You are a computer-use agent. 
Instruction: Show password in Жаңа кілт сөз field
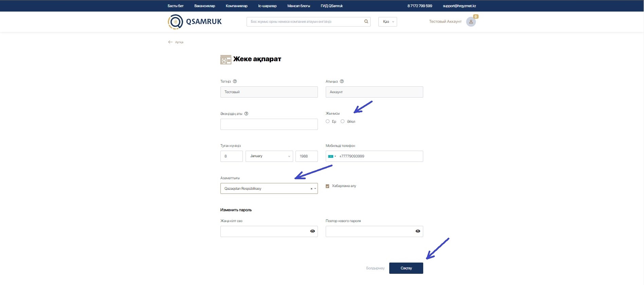click(x=312, y=231)
